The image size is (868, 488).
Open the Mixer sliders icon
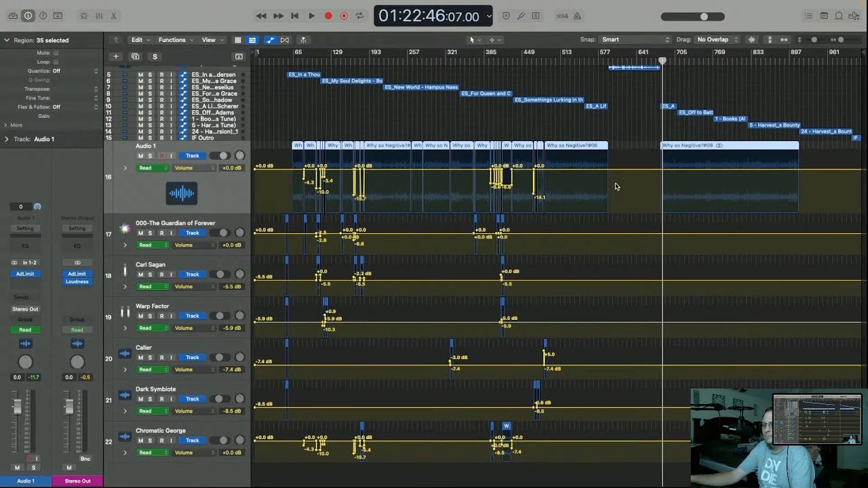point(98,16)
